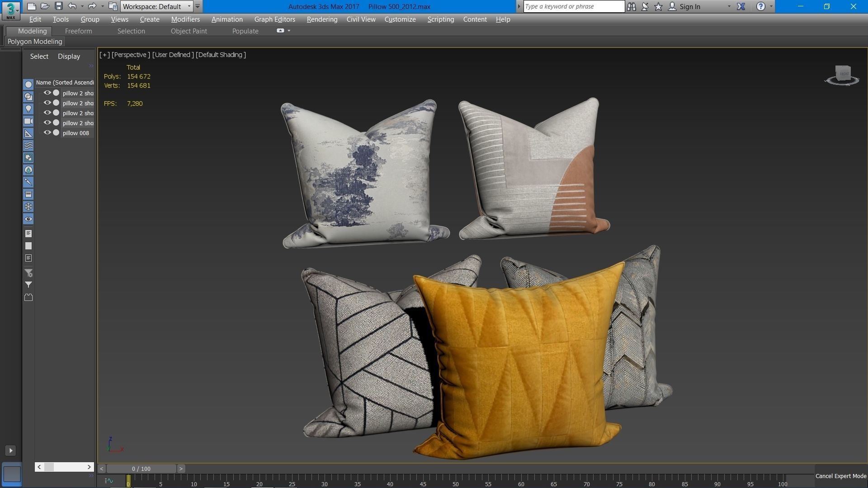Toggle Display Space Warps filter icon
868x488 pixels.
[28, 145]
